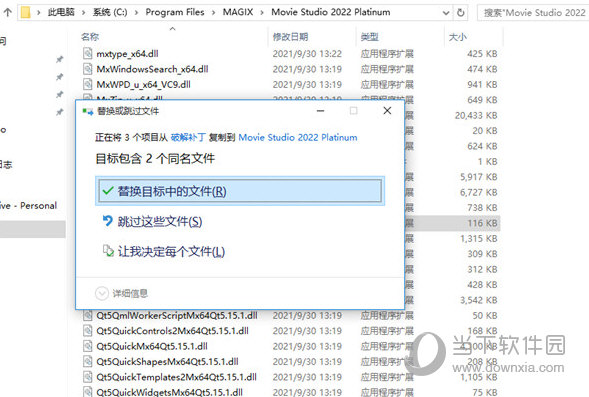The height and width of the screenshot is (397, 589).
Task: Select file mxtype_x64.dll
Action: 127,54
